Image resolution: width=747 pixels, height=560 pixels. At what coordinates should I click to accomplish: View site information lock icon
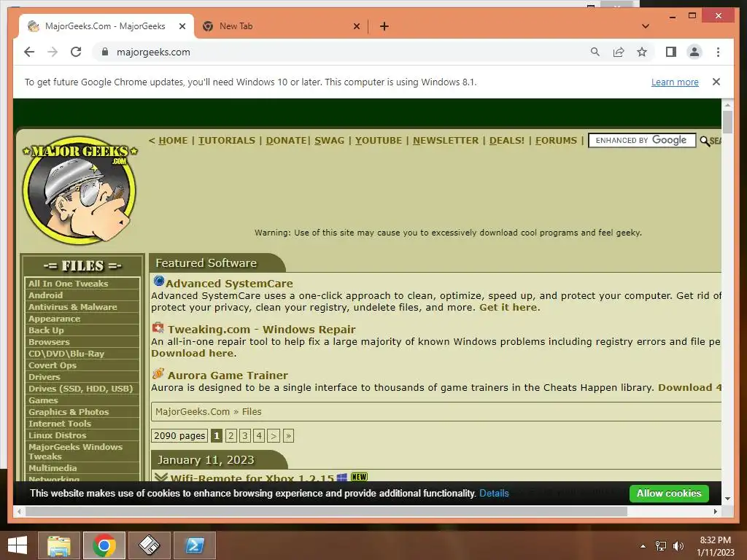[105, 52]
